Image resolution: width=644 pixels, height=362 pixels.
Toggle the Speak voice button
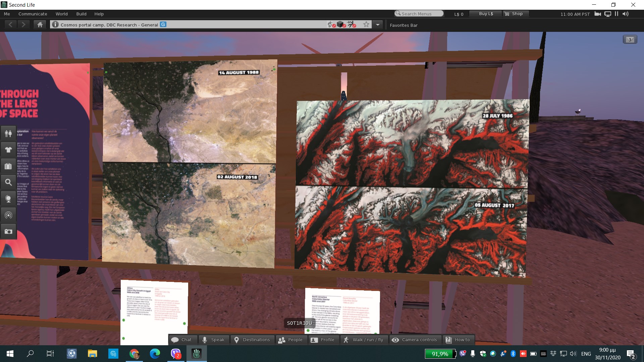tap(214, 340)
